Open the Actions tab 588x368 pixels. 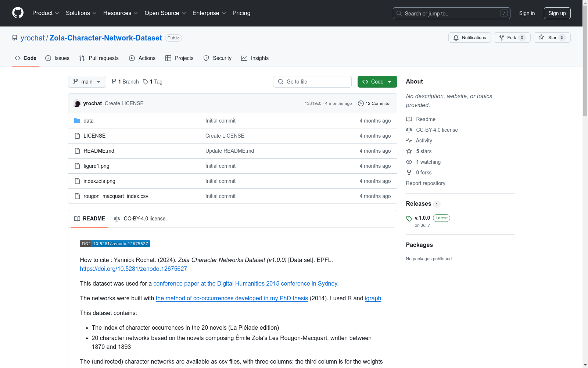pyautogui.click(x=142, y=58)
